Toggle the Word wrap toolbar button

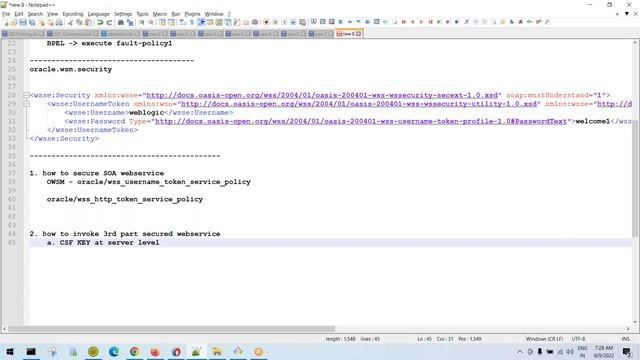(x=183, y=22)
